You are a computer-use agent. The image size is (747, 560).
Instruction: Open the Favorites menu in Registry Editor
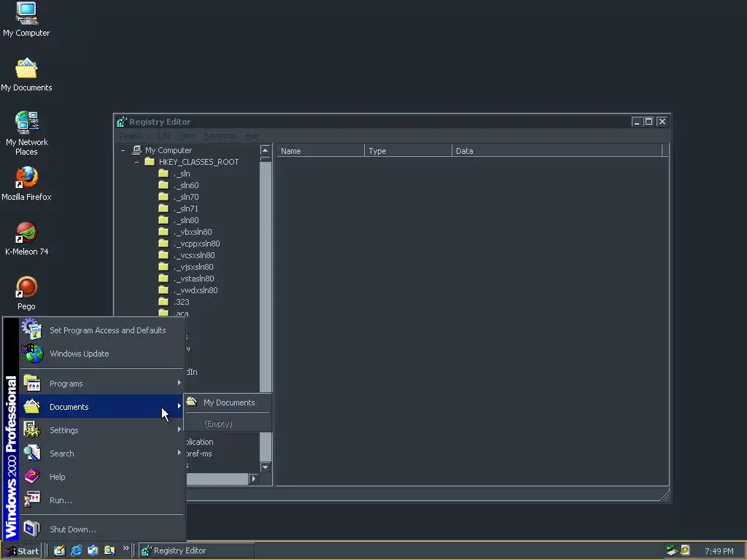(x=220, y=136)
